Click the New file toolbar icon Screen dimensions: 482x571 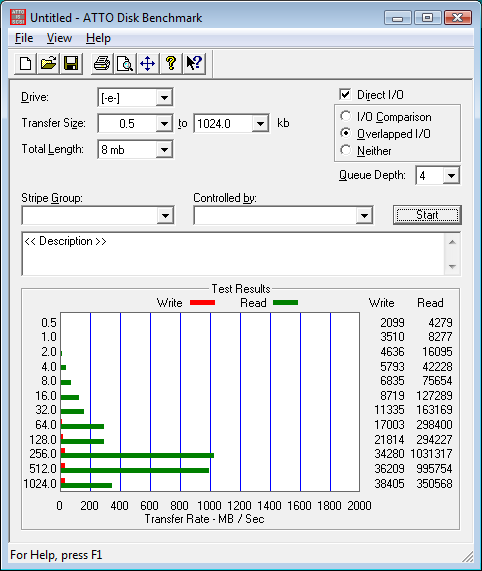(25, 64)
